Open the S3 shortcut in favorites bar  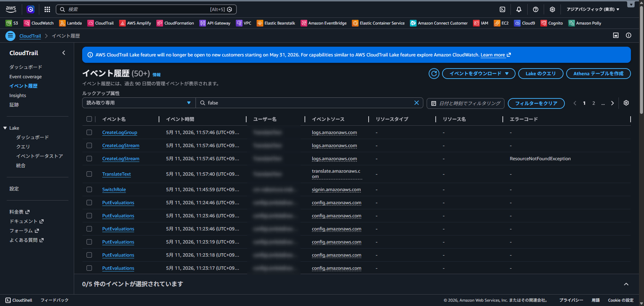tap(12, 23)
